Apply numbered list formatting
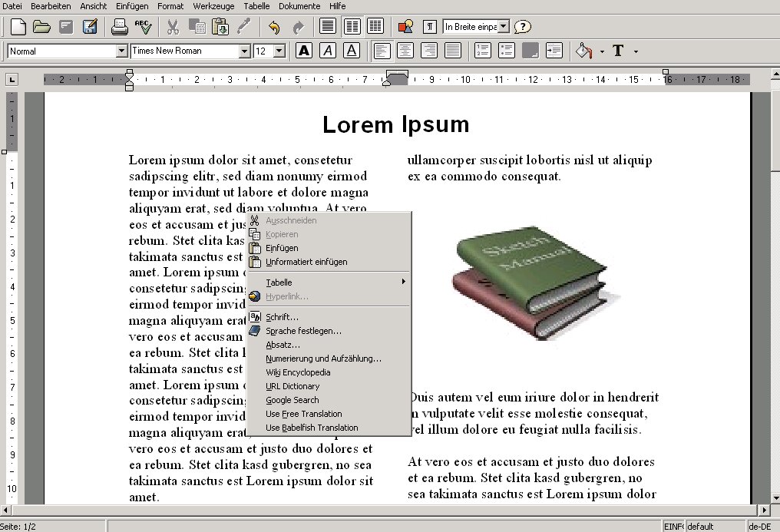 [483, 51]
